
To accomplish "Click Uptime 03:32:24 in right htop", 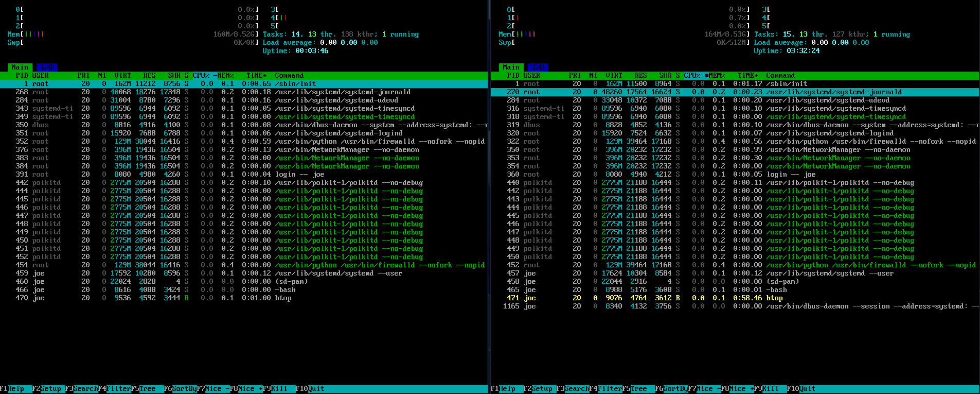I will [787, 51].
